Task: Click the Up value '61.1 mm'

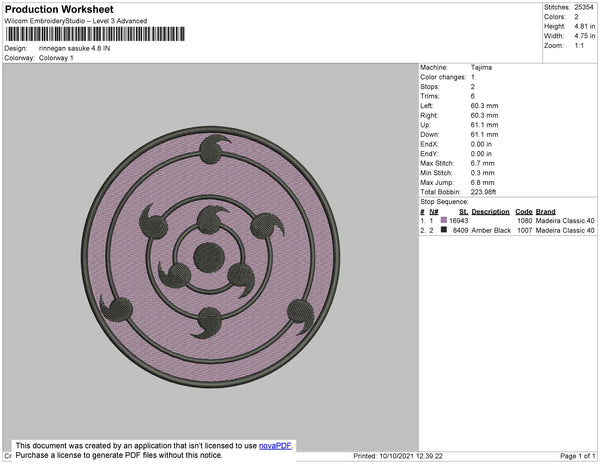Action: 484,125
